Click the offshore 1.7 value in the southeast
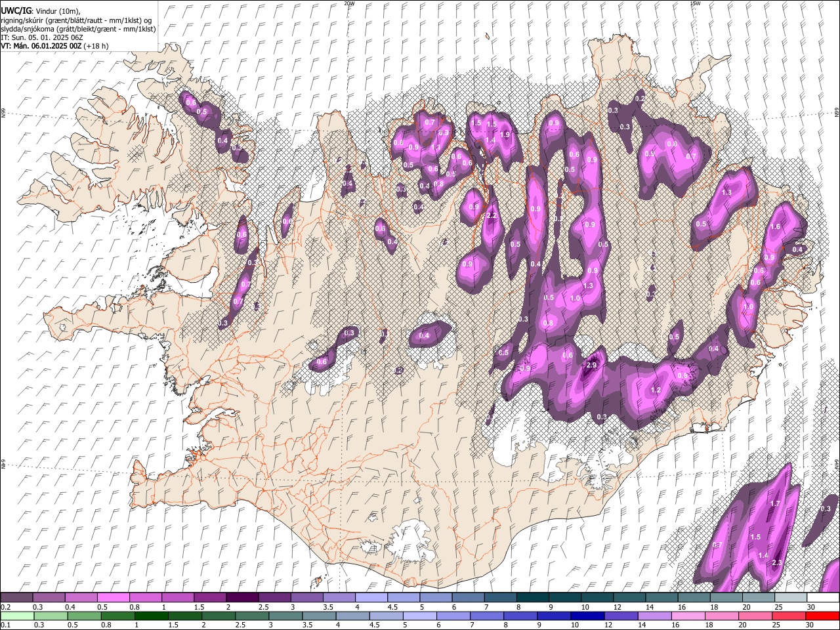Image resolution: width=840 pixels, height=630 pixels. (x=775, y=504)
